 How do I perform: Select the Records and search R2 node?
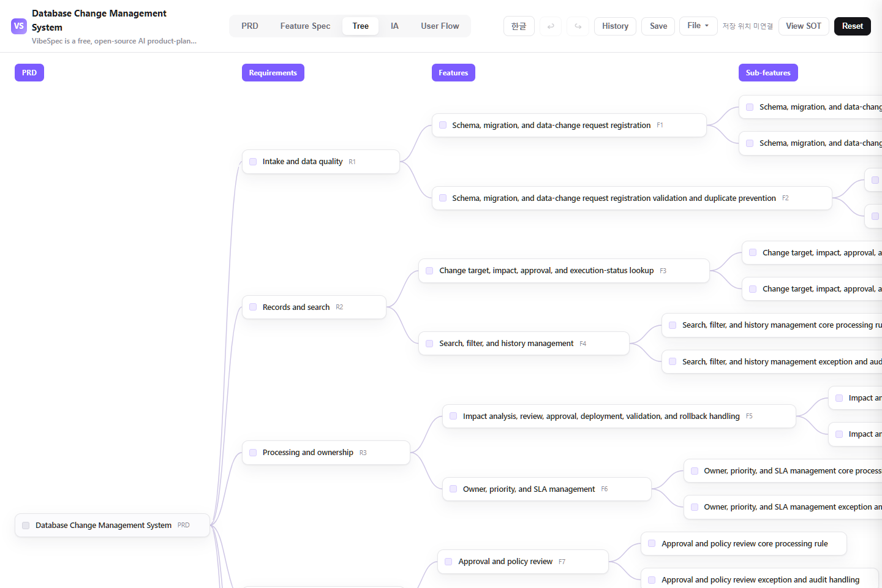[x=314, y=307]
